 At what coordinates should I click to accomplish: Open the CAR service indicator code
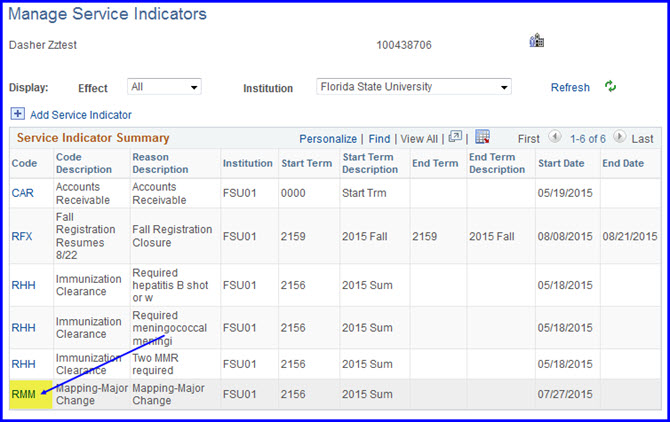(23, 193)
